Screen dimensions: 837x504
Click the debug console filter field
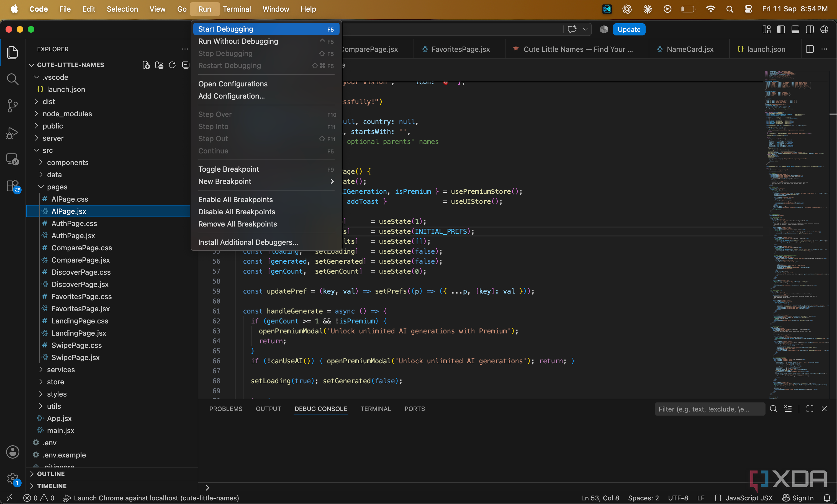tap(709, 409)
